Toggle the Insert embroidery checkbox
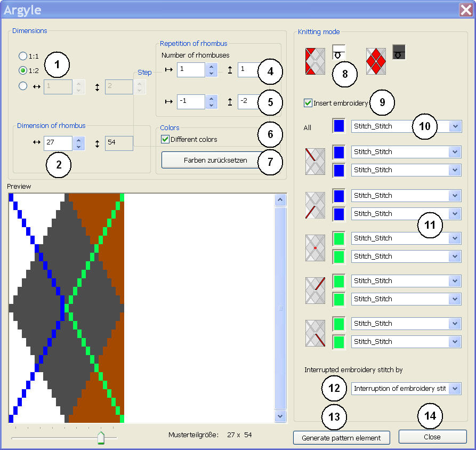The image size is (476, 450). [x=308, y=103]
